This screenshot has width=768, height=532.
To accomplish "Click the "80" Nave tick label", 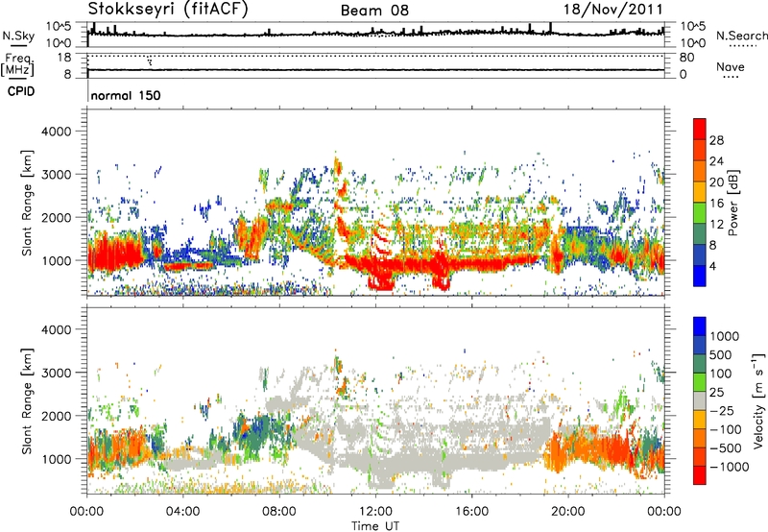I will coord(686,58).
